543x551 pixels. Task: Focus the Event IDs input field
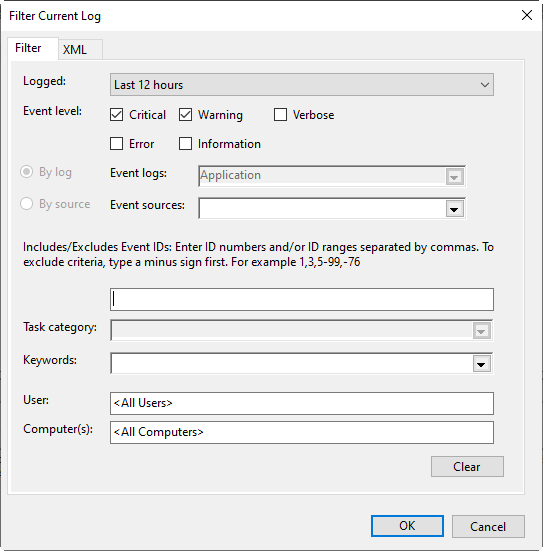coord(302,299)
